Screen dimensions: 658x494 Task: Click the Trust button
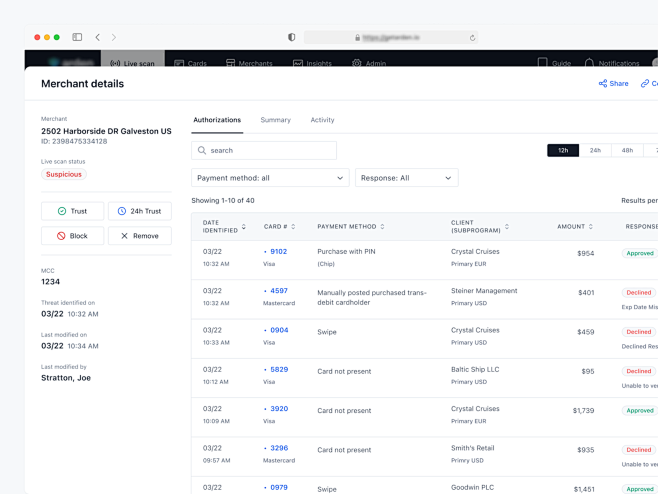72,211
